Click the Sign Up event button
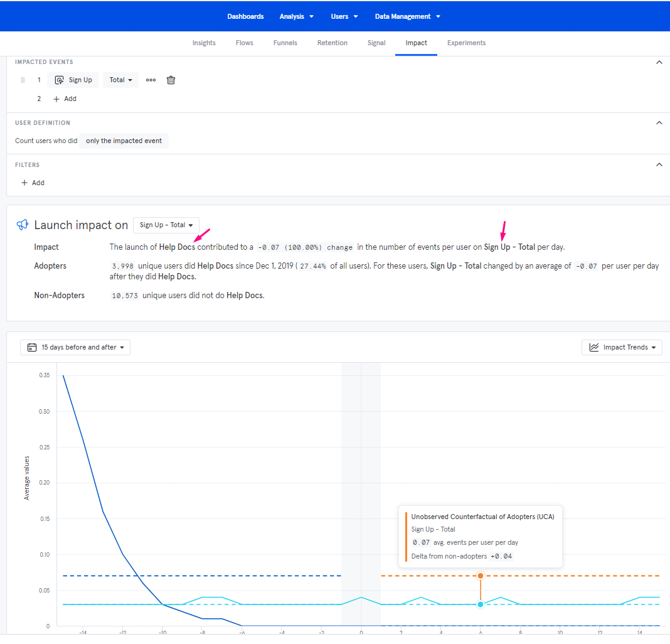This screenshot has height=644, width=670. tap(73, 80)
